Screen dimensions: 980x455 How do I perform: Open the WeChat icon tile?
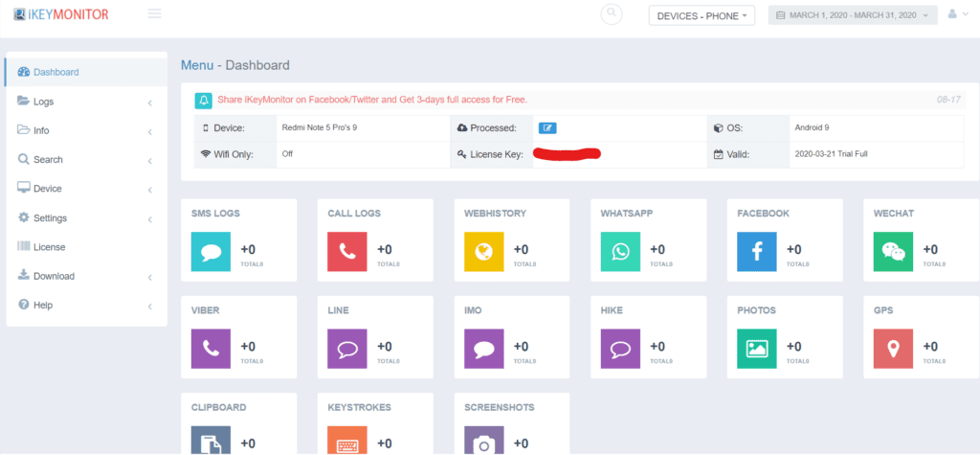tap(893, 252)
